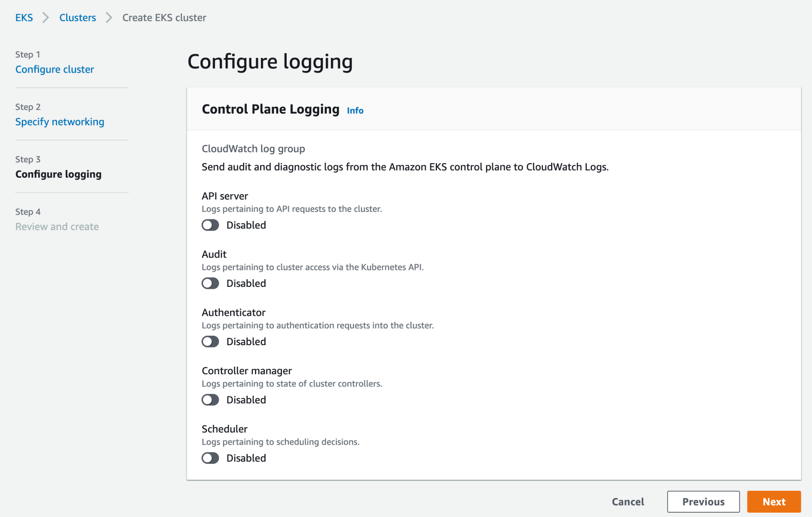Go to EKS breadcrumb link
The height and width of the screenshot is (517, 812).
[x=24, y=18]
